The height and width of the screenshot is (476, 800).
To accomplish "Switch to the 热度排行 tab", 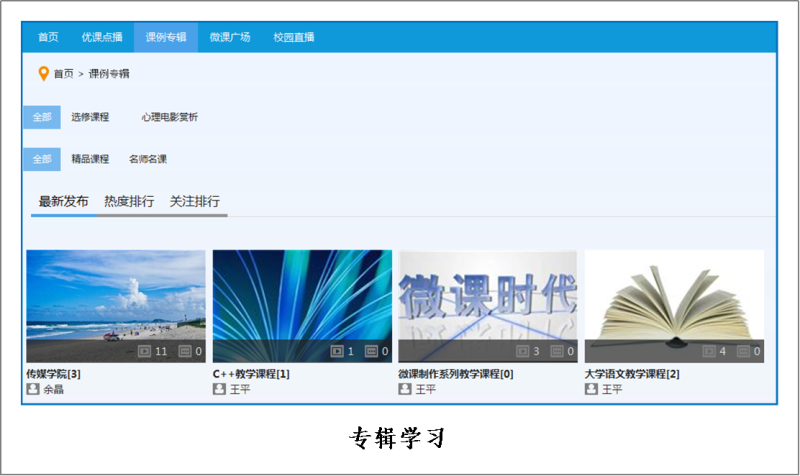I will [129, 202].
